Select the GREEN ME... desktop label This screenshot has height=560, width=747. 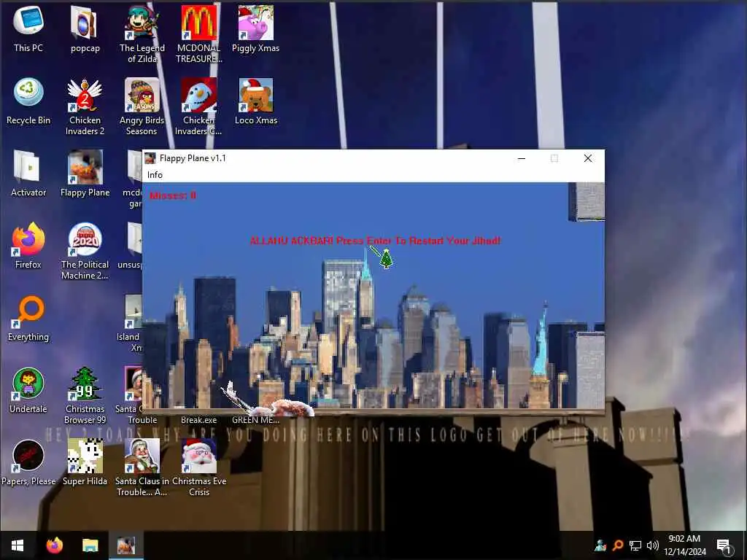point(256,420)
